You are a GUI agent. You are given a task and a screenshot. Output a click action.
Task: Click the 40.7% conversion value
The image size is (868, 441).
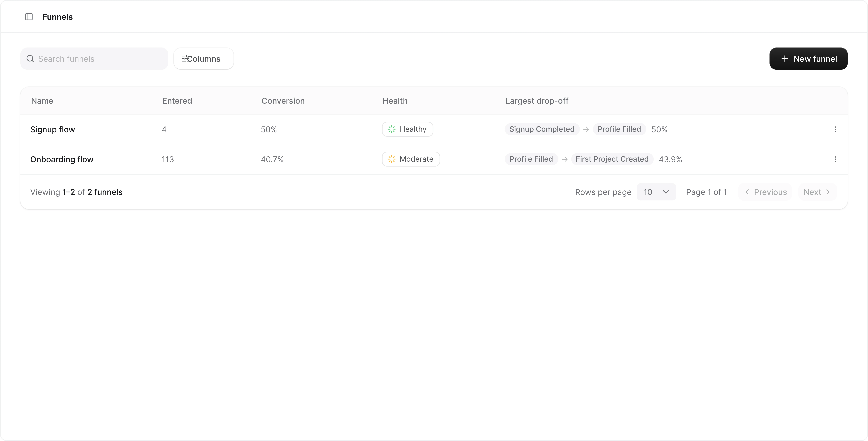pos(272,159)
